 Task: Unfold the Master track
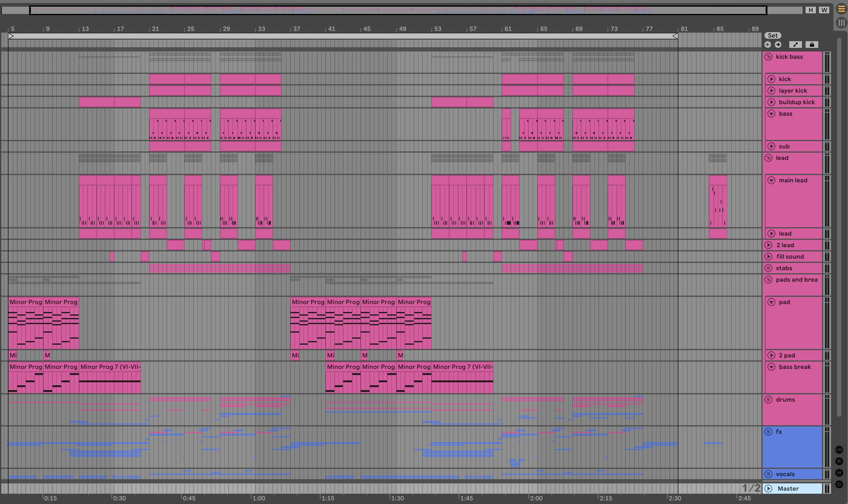point(769,488)
